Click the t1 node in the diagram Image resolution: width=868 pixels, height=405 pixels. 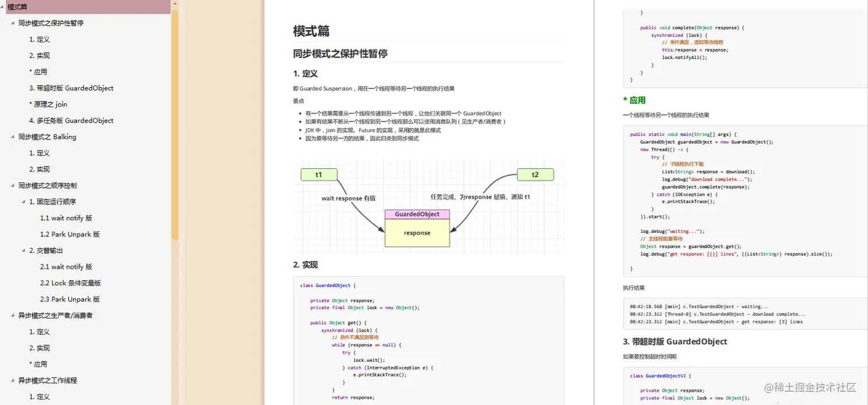[319, 174]
